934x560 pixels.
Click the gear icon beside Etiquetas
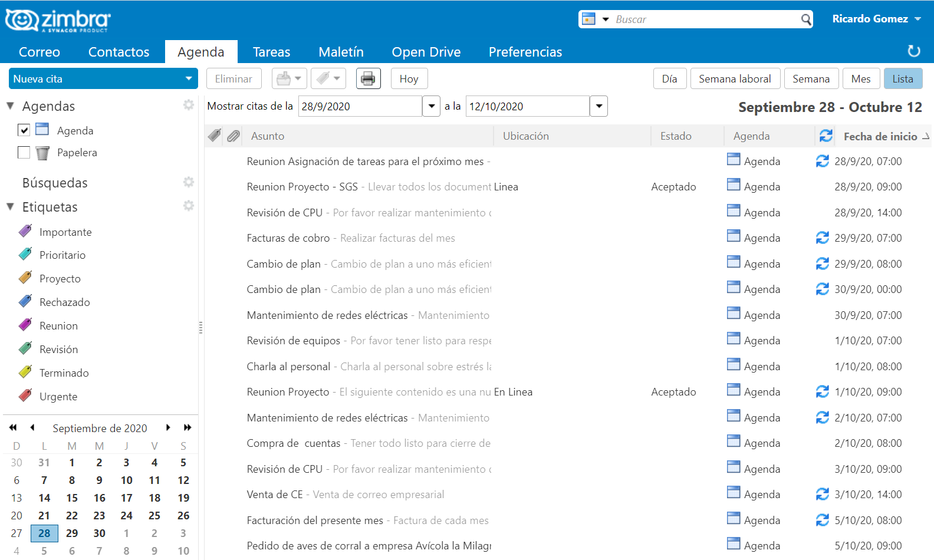point(189,206)
